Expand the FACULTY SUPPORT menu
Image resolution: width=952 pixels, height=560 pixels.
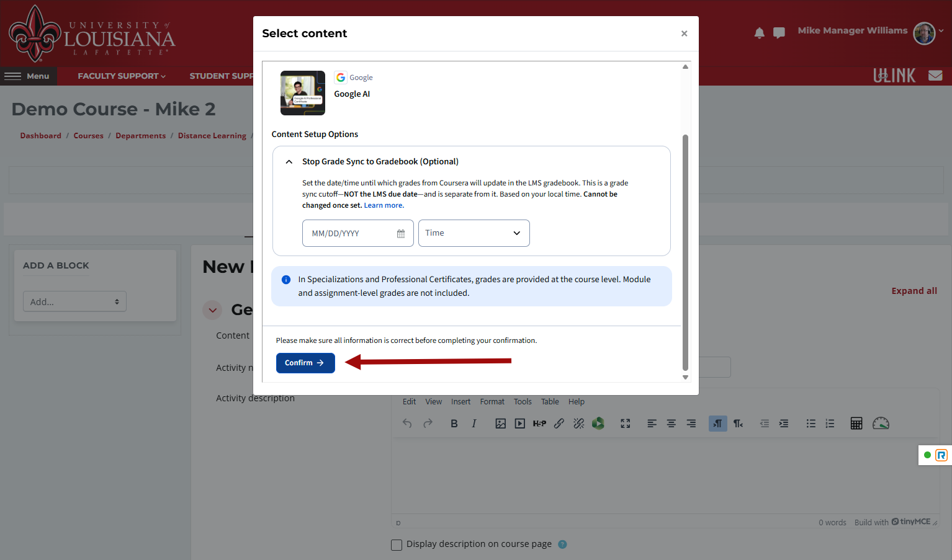tap(122, 76)
